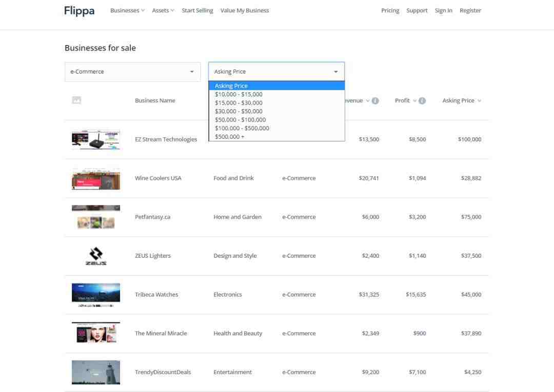Sort by Revenue column chevron

pos(368,100)
